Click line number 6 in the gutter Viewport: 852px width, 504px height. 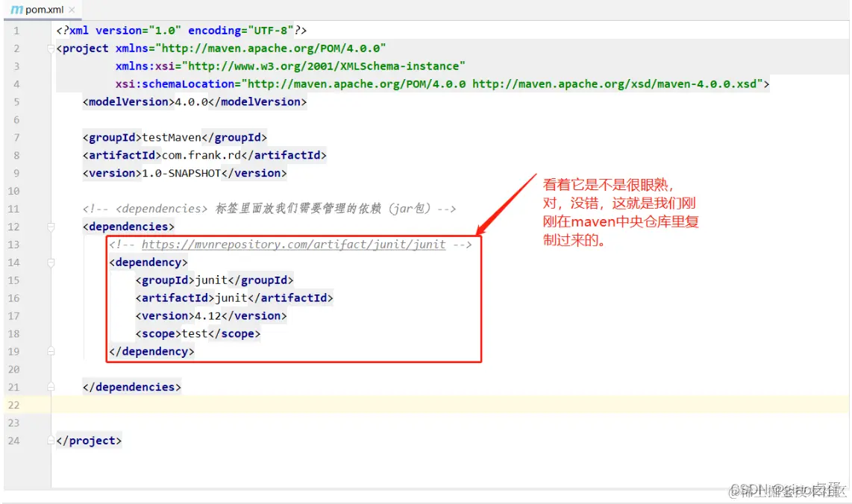(16, 120)
